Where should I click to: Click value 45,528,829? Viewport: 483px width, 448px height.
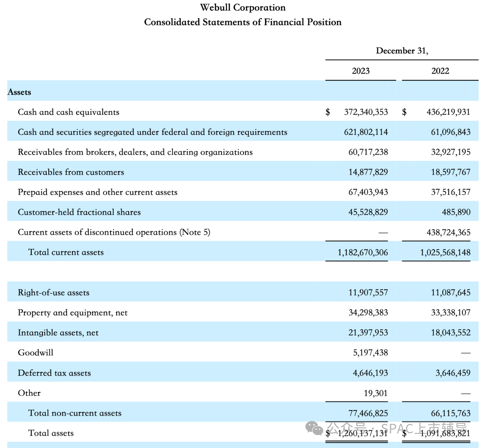click(x=368, y=212)
